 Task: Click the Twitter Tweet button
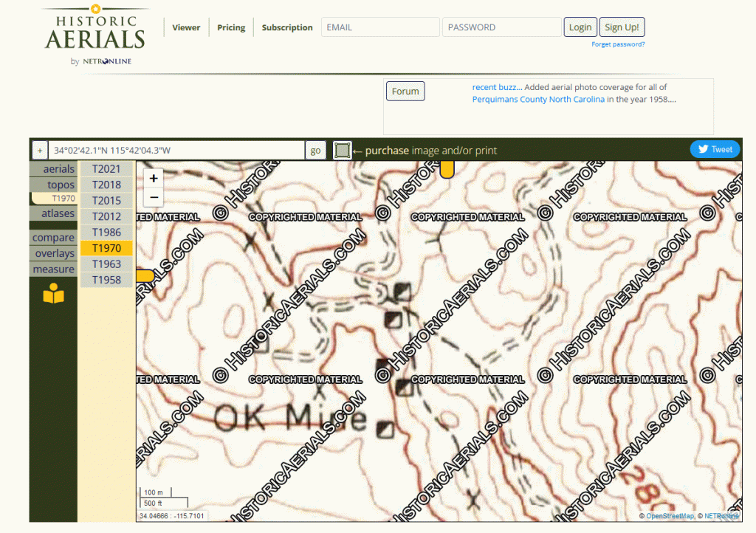click(714, 149)
